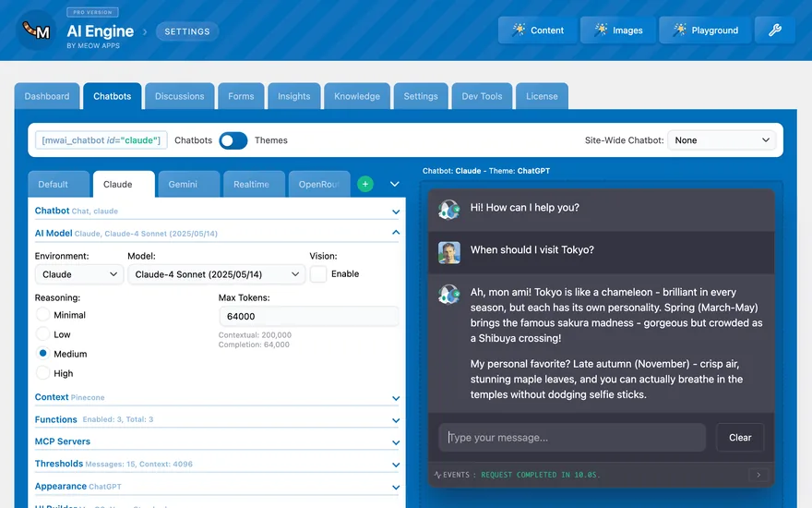Viewport: 812px width, 508px height.
Task: Expand the Context section
Action: point(217,397)
